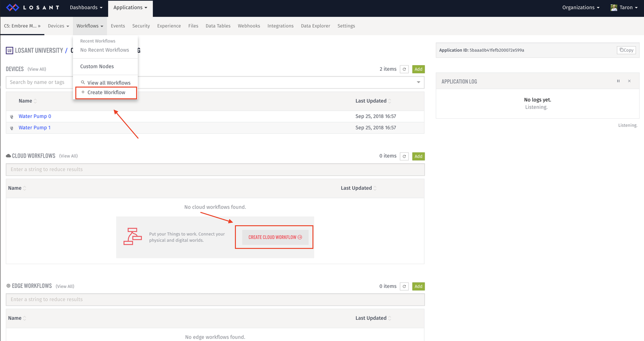
Task: Click the Water Pump 0 device icon
Action: coord(12,117)
